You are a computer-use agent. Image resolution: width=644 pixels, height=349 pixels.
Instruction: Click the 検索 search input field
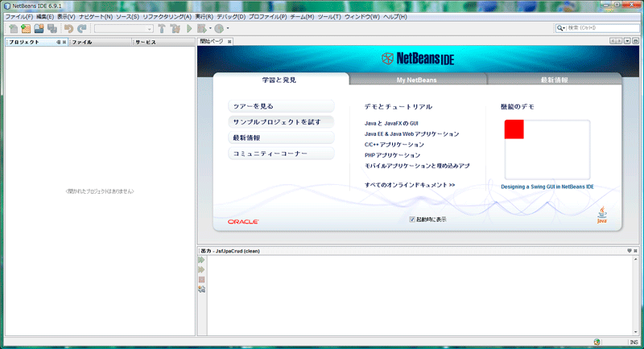[x=602, y=28]
